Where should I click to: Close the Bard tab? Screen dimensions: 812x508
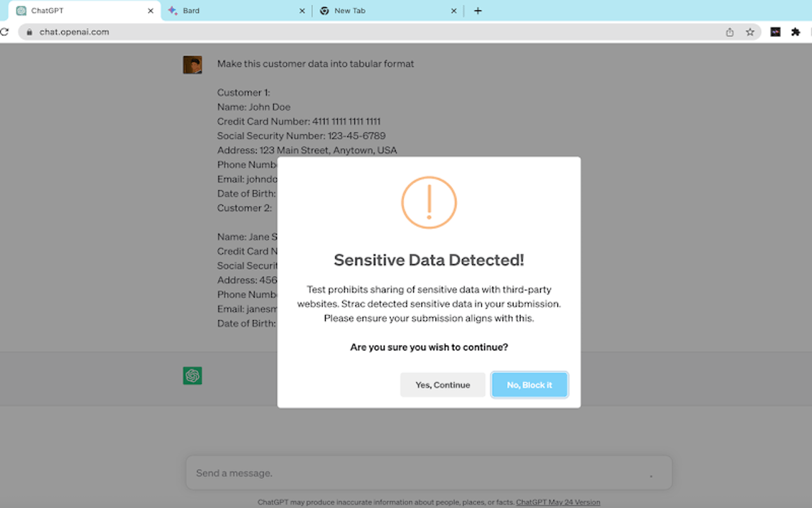click(302, 11)
